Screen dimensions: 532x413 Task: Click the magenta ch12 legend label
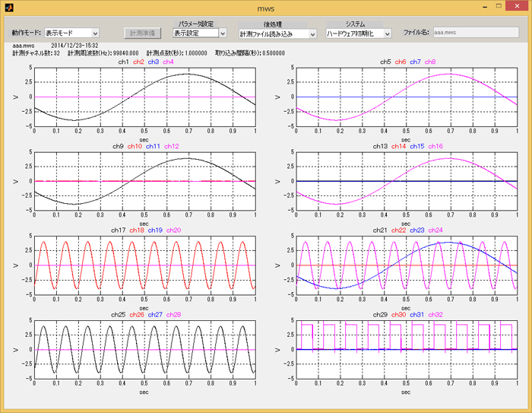[172, 146]
